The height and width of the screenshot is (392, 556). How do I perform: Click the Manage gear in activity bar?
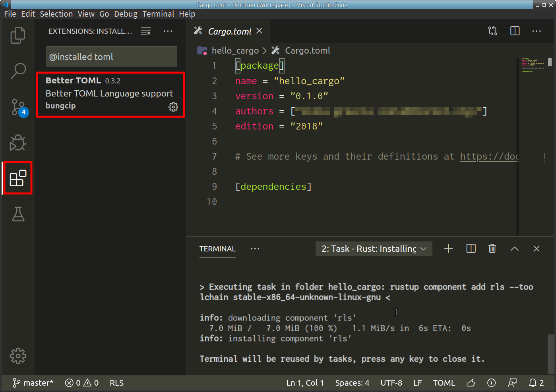coord(18,356)
